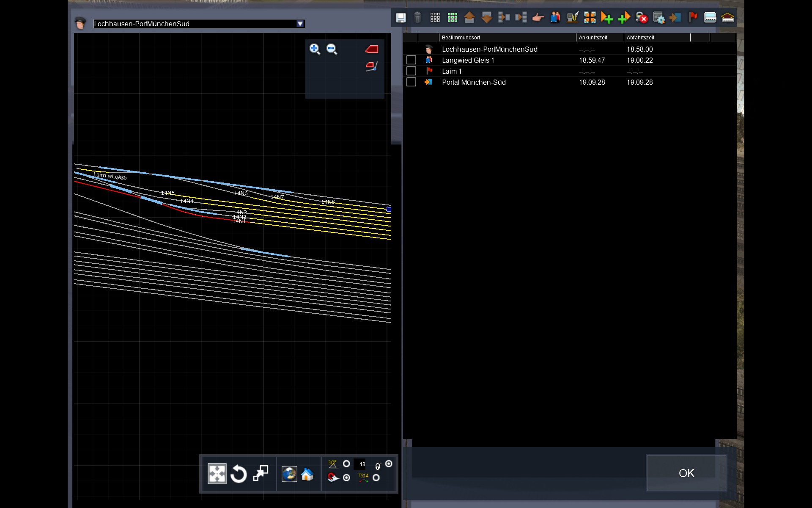Image resolution: width=812 pixels, height=508 pixels.
Task: Click the passenger icon on Langwied Gleis 1 row
Action: coord(429,60)
